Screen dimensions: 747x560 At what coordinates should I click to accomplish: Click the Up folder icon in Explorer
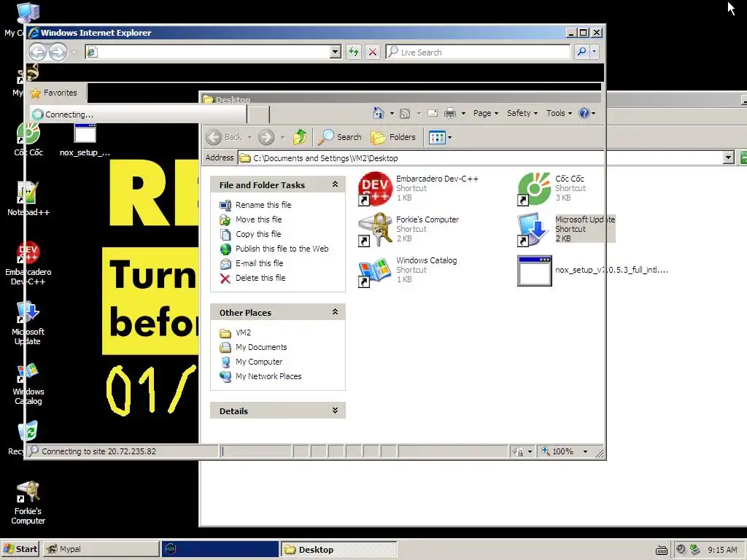(x=300, y=137)
